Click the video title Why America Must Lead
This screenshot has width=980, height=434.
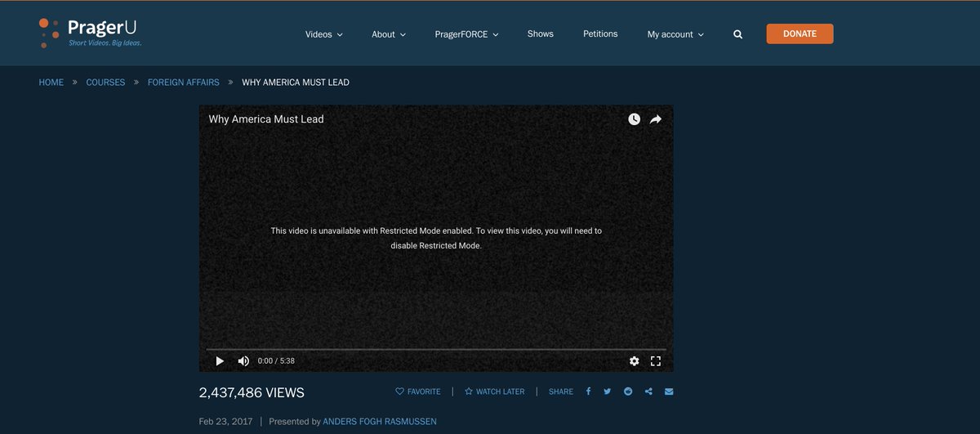[266, 119]
